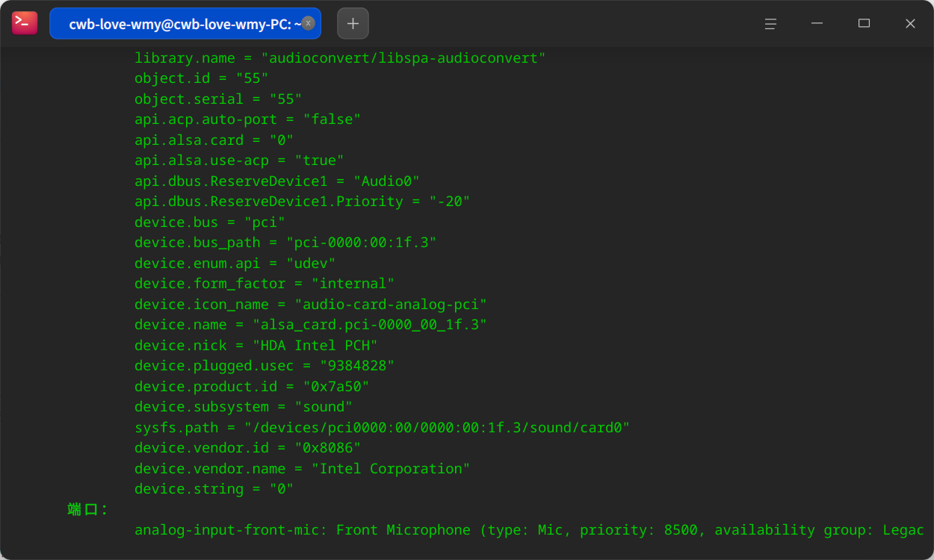Screen dimensions: 934x560
Task: Click the ReserveDevice1 = "Audio0" line
Action: 277,181
